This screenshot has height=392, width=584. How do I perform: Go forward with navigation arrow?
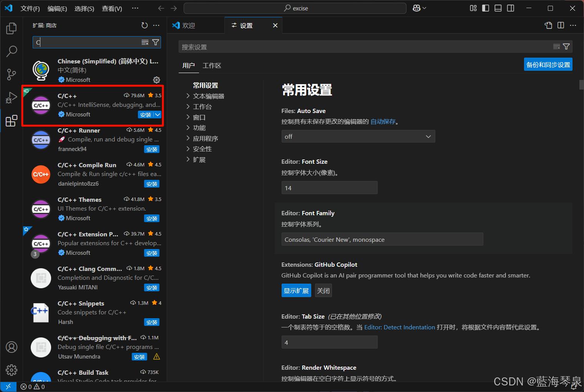[174, 8]
